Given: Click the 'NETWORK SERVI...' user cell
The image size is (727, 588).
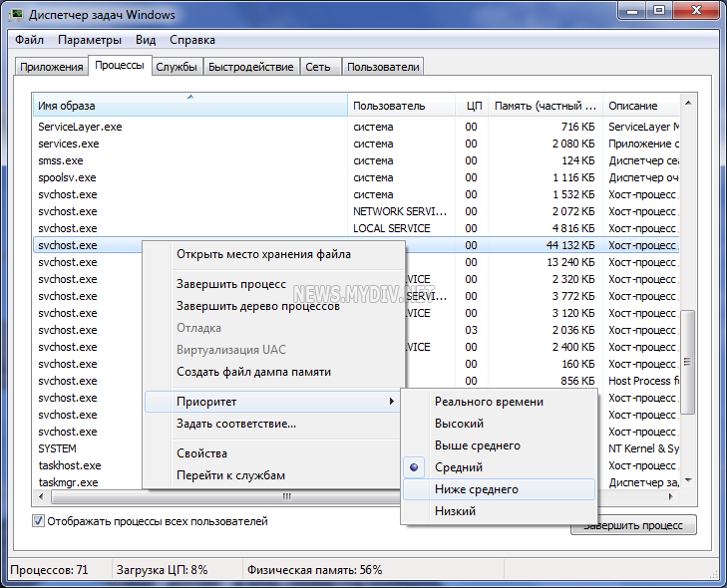Looking at the screenshot, I should tap(400, 211).
